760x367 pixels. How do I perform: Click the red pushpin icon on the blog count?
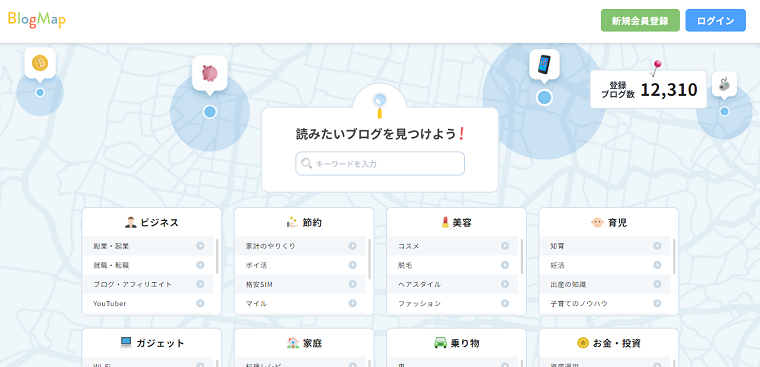click(656, 67)
